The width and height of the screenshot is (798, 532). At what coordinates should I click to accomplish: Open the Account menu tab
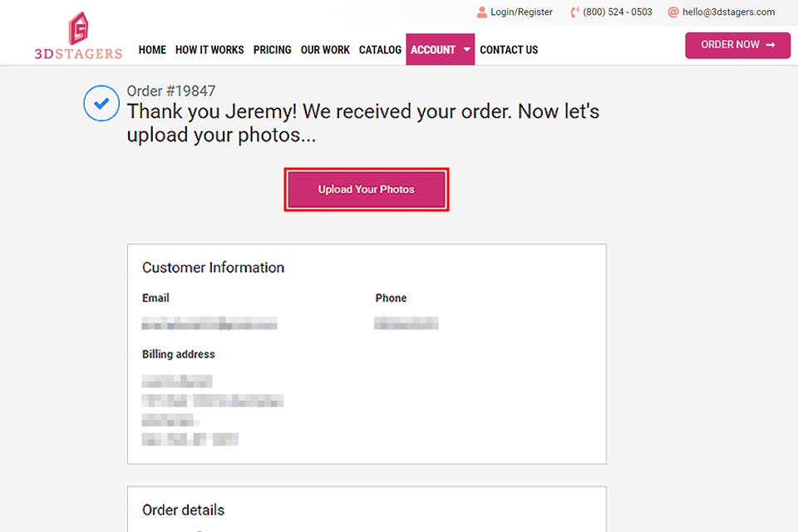[x=433, y=50]
